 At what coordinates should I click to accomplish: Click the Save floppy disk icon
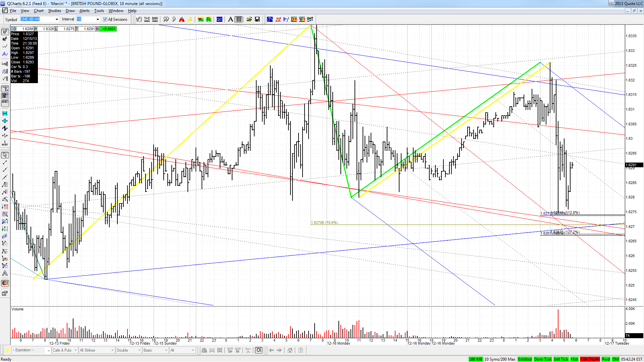click(x=257, y=19)
